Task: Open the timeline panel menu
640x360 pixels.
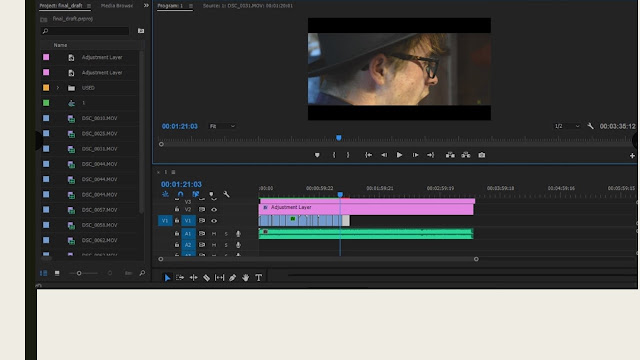Action: pos(173,172)
